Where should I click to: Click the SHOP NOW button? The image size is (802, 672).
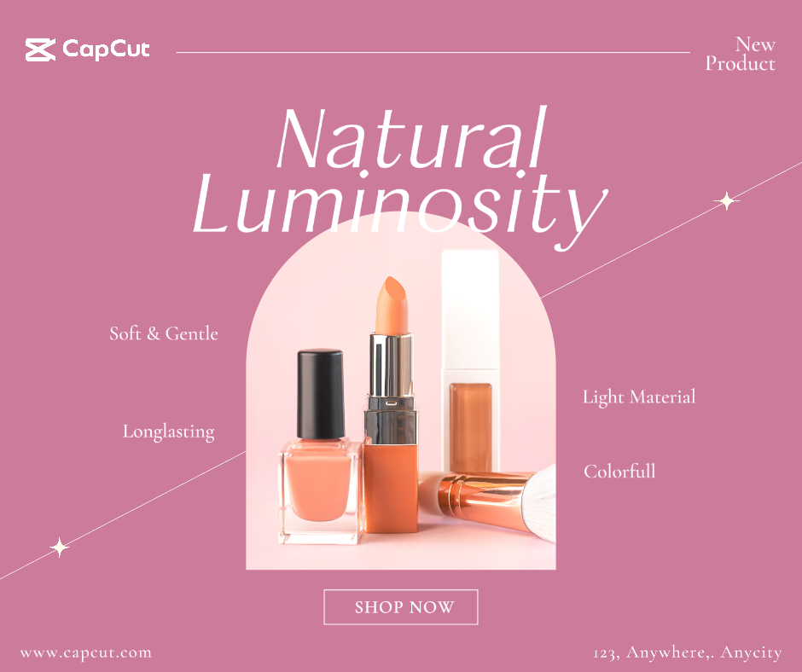401,607
